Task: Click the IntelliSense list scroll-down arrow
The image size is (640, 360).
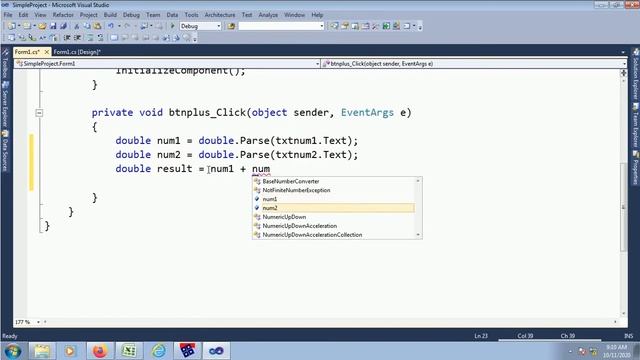Action: click(x=418, y=235)
